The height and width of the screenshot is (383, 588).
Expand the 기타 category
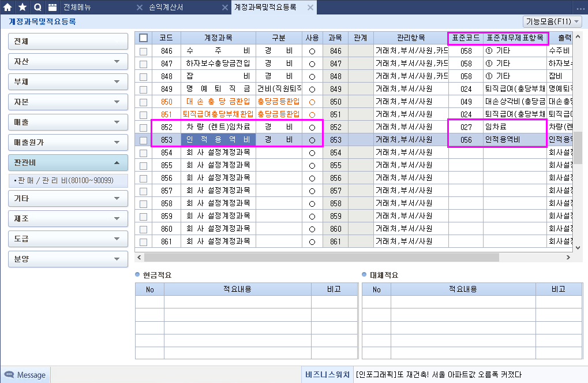68,198
